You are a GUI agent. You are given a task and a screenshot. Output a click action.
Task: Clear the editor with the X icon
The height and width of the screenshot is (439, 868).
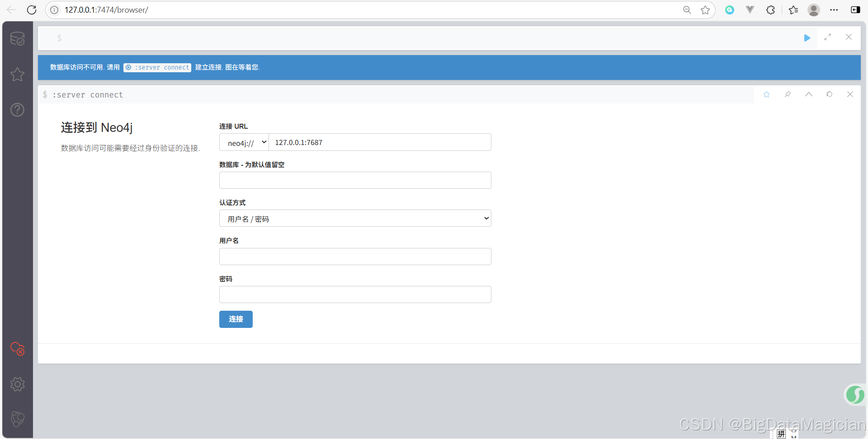(849, 37)
